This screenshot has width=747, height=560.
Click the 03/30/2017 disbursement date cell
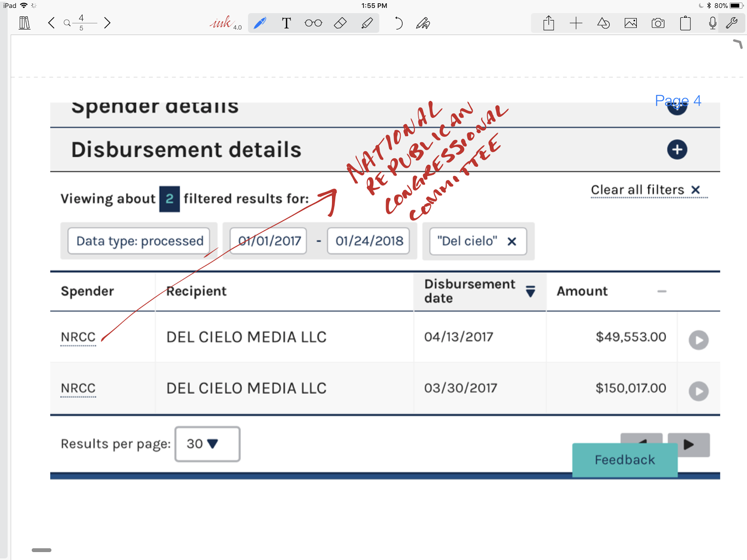[x=460, y=389]
